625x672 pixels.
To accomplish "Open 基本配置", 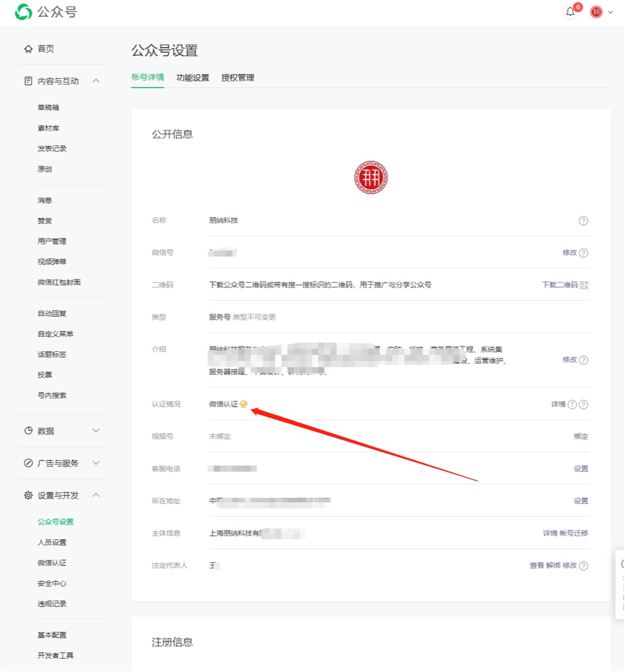I will pos(52,635).
